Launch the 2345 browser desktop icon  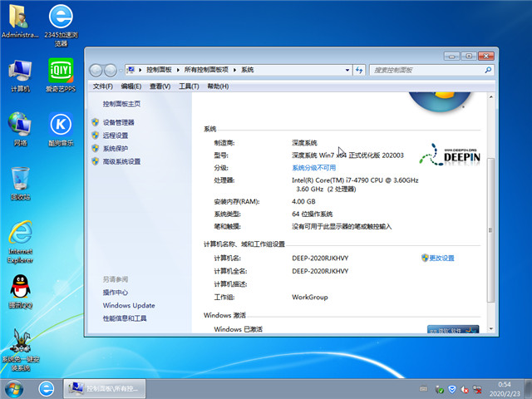pos(61,24)
